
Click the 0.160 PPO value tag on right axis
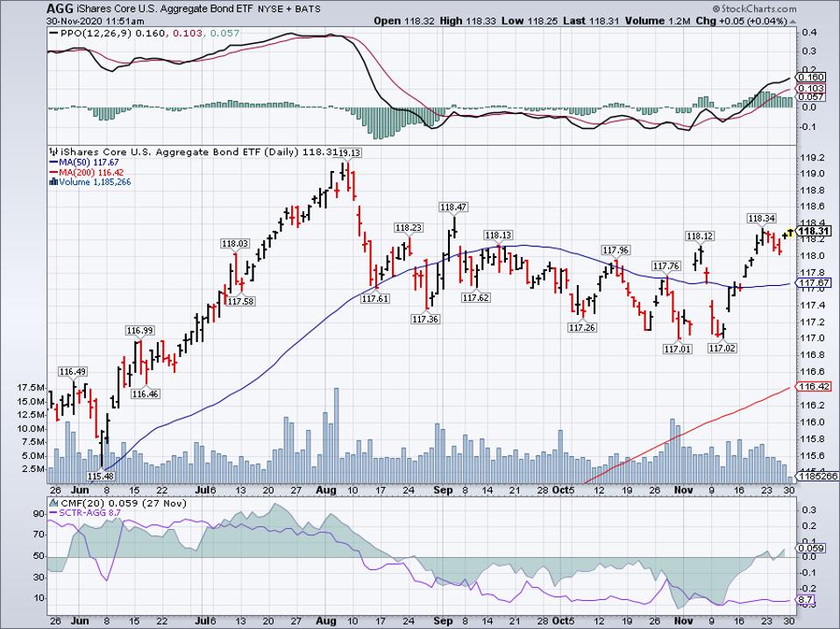click(x=813, y=77)
